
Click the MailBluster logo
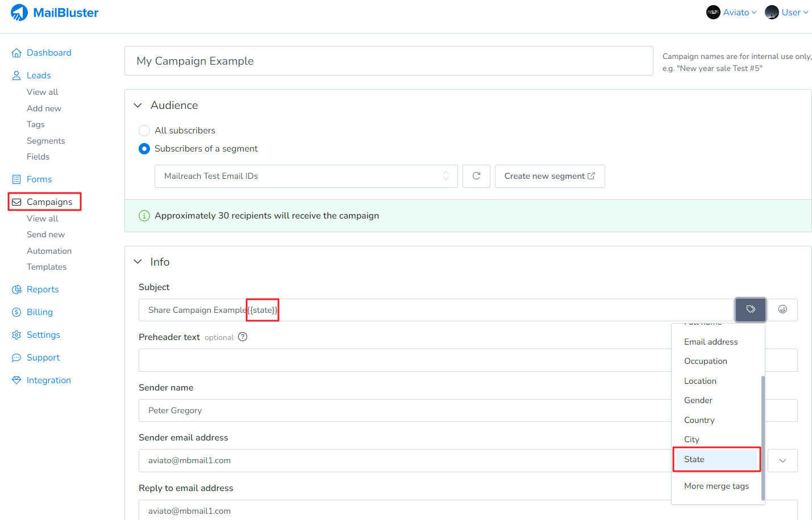(55, 12)
